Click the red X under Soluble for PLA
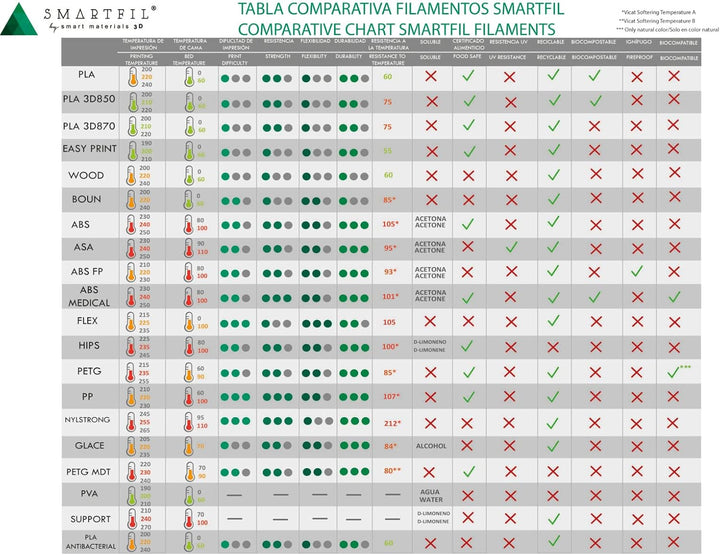The width and height of the screenshot is (720, 555). pos(431,76)
